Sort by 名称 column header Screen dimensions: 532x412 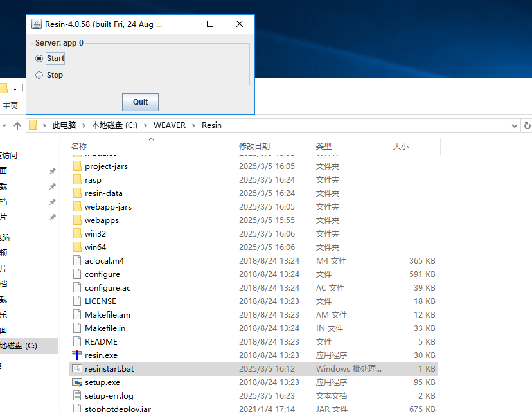[x=79, y=147]
